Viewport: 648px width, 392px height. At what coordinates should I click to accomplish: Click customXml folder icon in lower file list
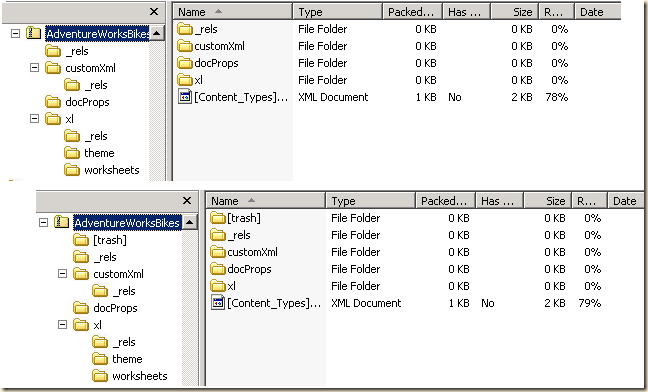218,252
